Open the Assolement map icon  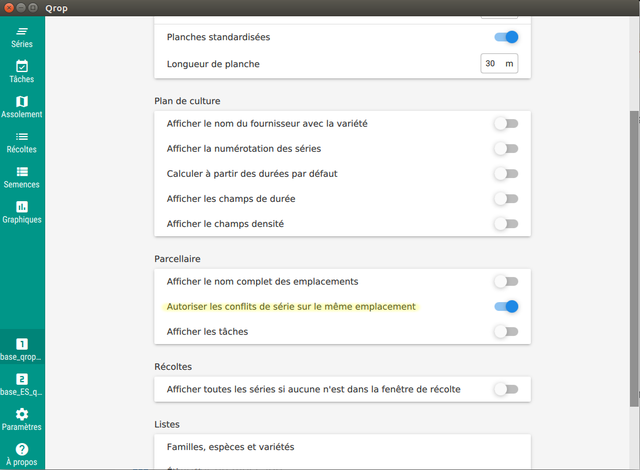point(22,102)
